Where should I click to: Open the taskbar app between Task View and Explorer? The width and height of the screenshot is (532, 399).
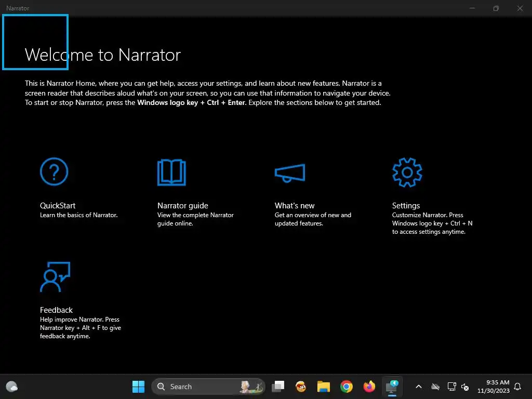[301, 387]
